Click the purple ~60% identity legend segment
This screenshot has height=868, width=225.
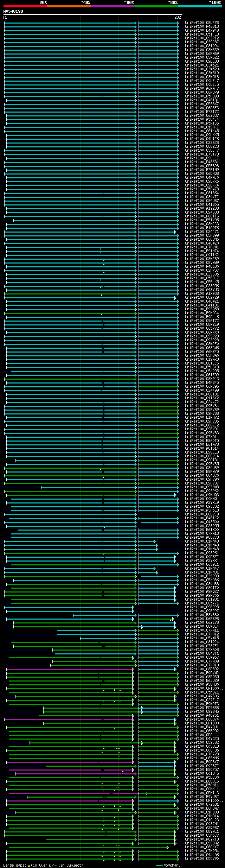[112, 6]
